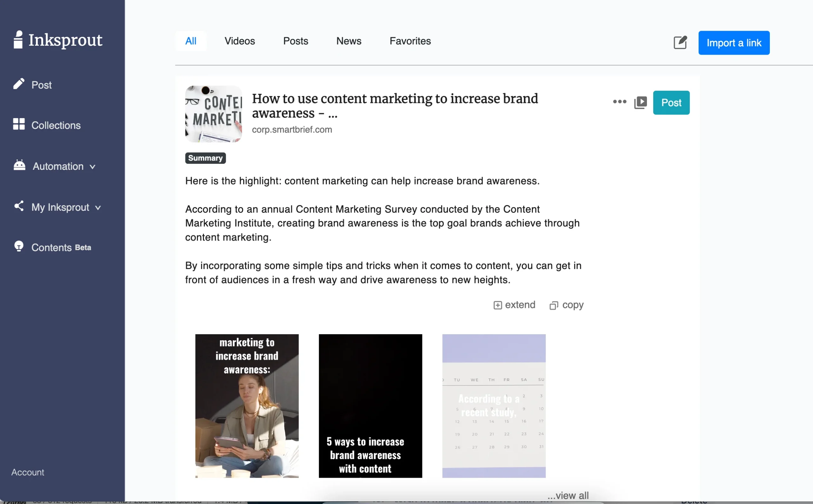Select the Favorites tab

click(409, 41)
